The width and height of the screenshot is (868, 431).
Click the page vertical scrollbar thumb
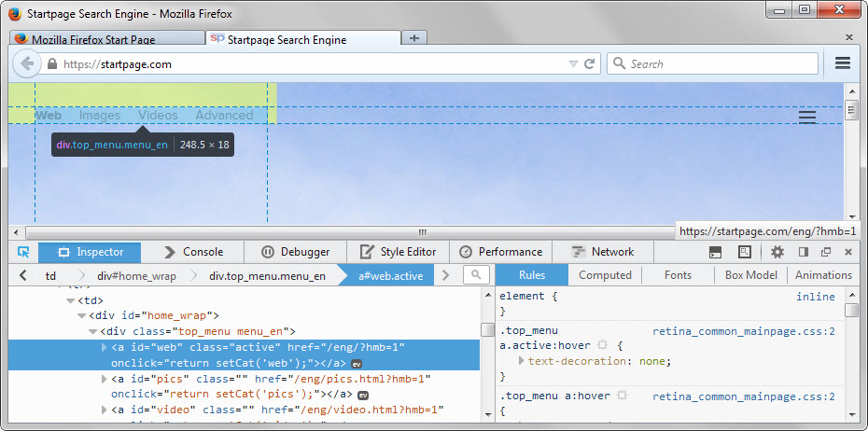[x=851, y=111]
